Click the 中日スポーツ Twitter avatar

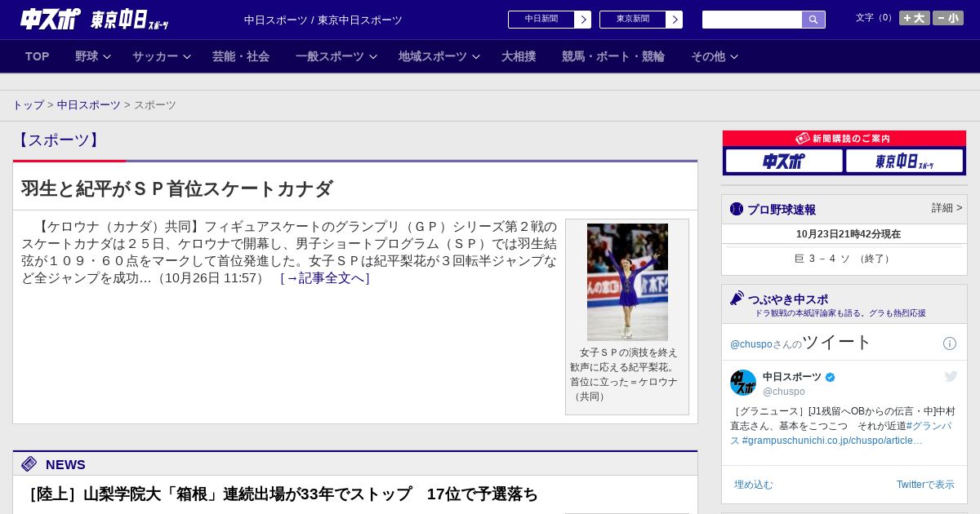(743, 383)
